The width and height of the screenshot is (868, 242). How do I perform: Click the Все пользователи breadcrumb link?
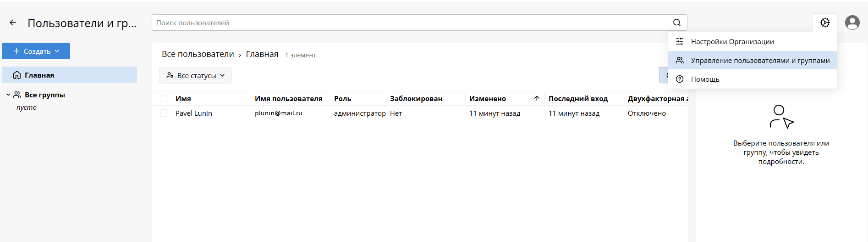tap(198, 54)
